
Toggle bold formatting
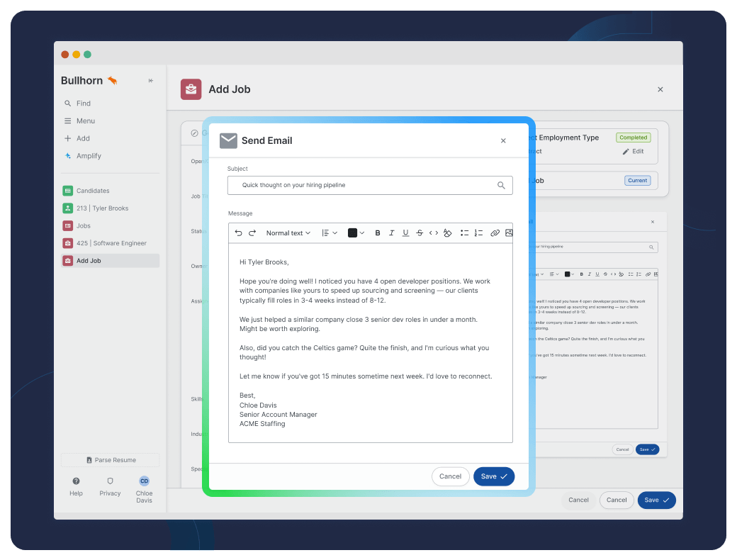[378, 233]
